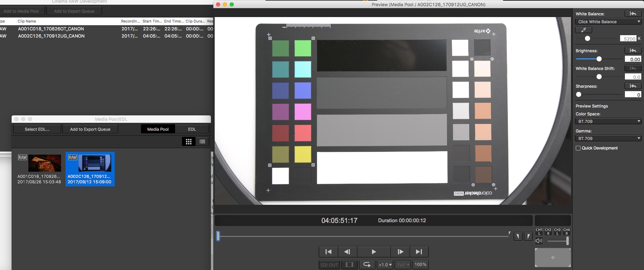The image size is (644, 270).
Task: Reset Brightness with its revert icon
Action: click(633, 51)
